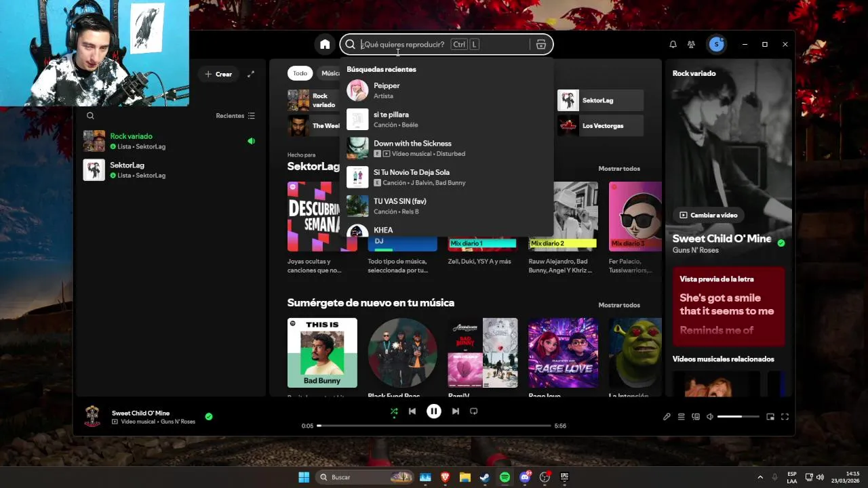
Task: Search within library magnifier icon
Action: 90,116
